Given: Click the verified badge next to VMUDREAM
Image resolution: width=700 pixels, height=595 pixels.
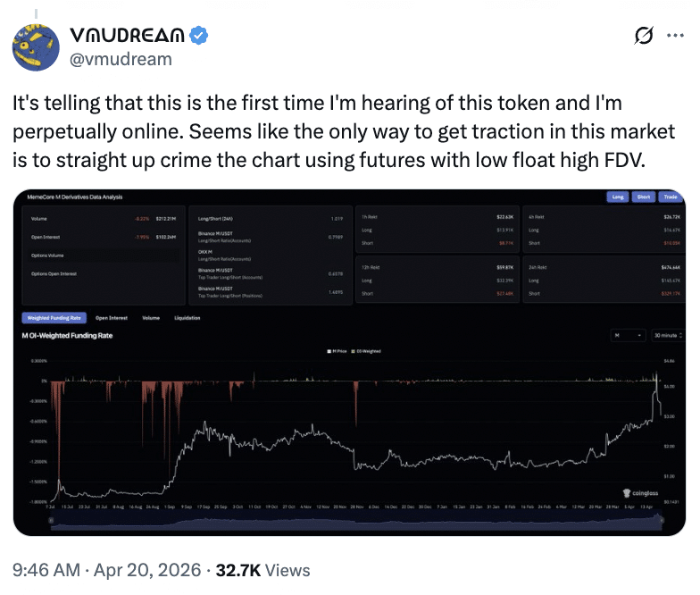Looking at the screenshot, I should pos(202,37).
